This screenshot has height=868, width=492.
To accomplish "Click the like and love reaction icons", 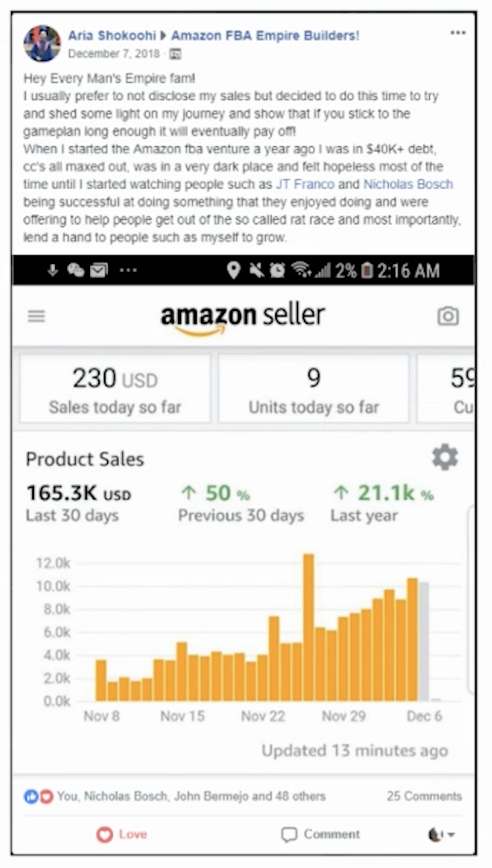I will point(39,796).
